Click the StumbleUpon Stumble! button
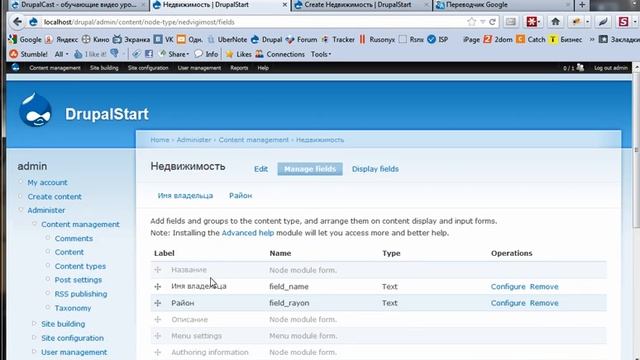The image size is (640, 360). 28,54
